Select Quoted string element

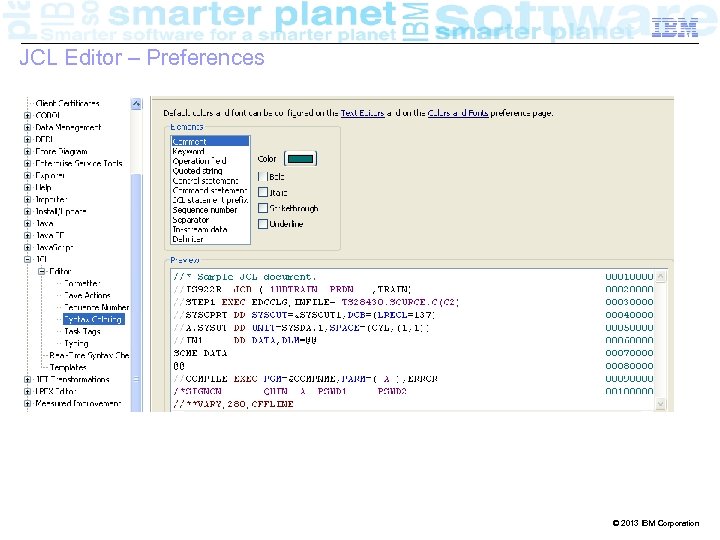pos(210,170)
